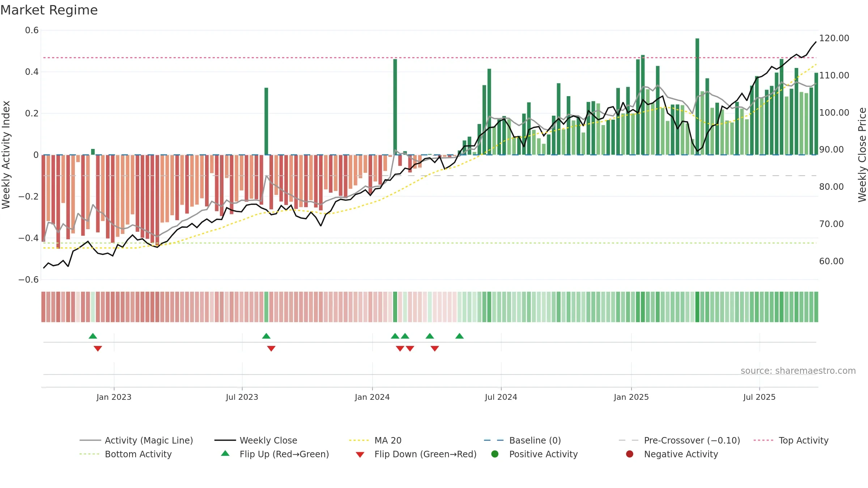Click the last green flip-up triangle before Jul 2024

pos(459,336)
